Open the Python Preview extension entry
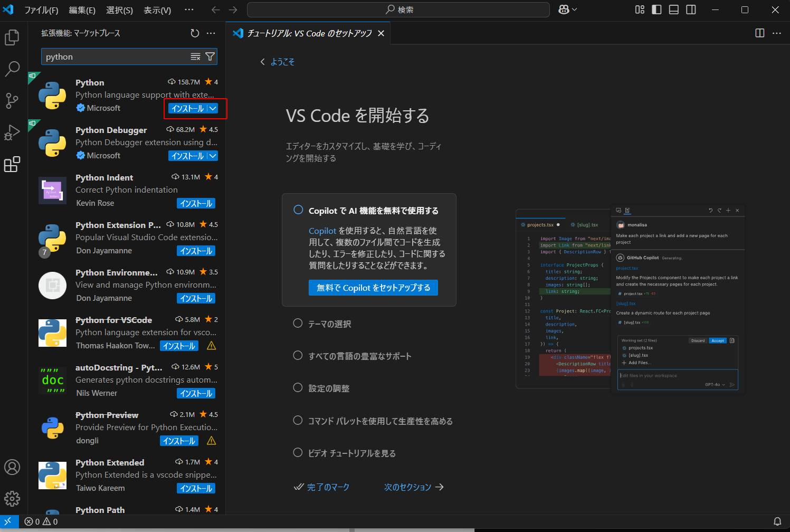790x532 pixels. click(127, 427)
